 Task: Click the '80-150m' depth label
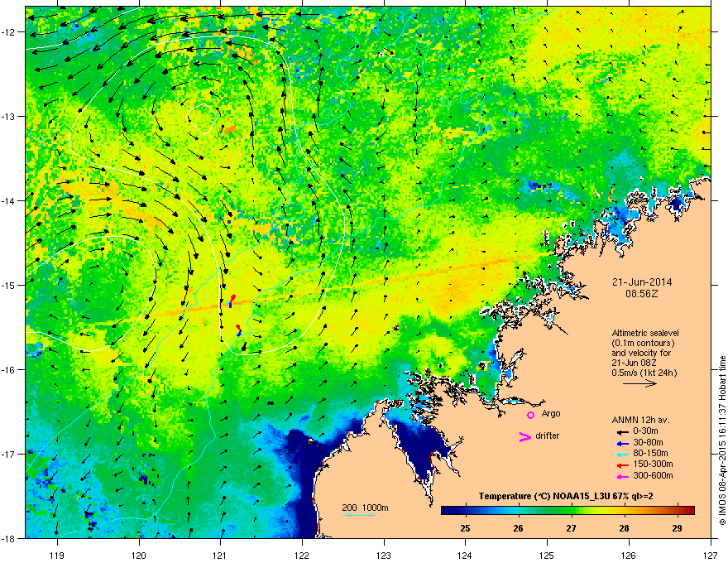(x=650, y=454)
